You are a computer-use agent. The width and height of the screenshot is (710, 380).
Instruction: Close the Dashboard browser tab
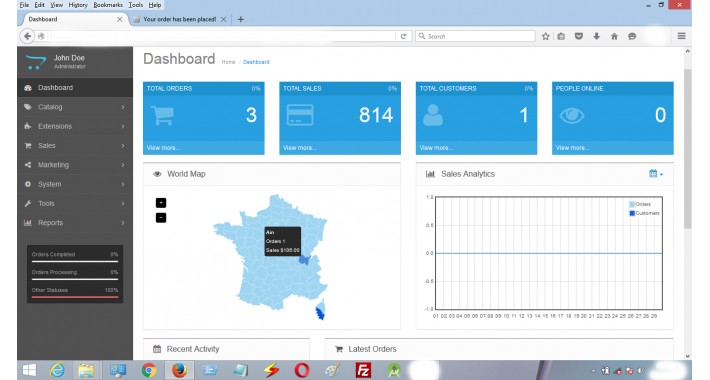pyautogui.click(x=120, y=19)
